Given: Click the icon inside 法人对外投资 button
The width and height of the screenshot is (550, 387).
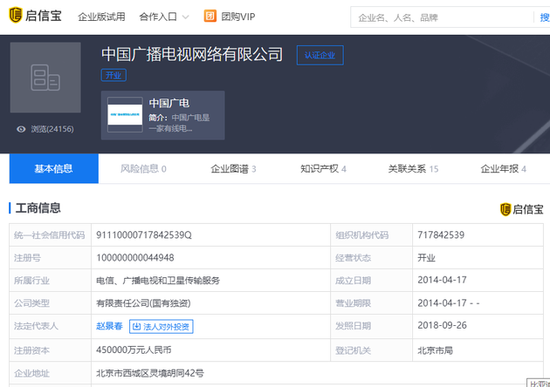Looking at the screenshot, I should coord(137,326).
